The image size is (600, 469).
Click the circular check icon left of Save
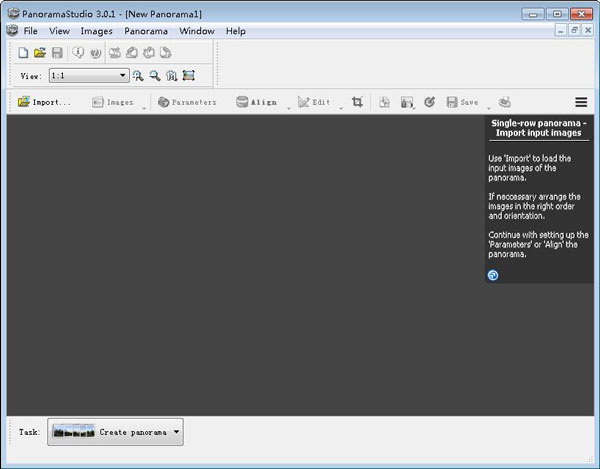429,102
